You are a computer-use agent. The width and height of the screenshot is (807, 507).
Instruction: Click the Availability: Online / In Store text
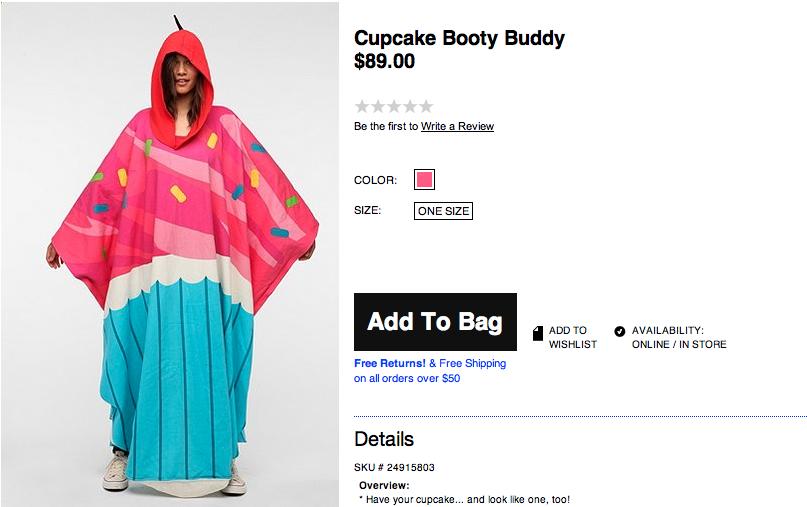coord(679,337)
